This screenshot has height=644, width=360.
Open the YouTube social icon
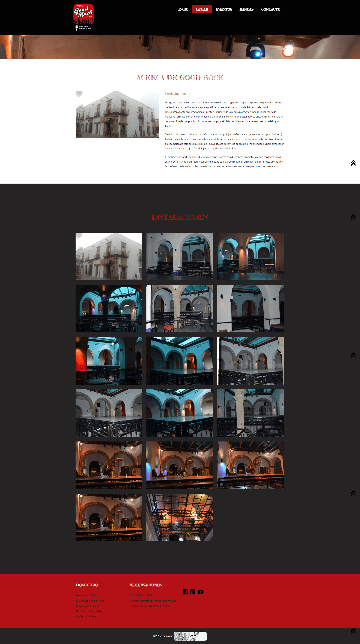pyautogui.click(x=200, y=592)
